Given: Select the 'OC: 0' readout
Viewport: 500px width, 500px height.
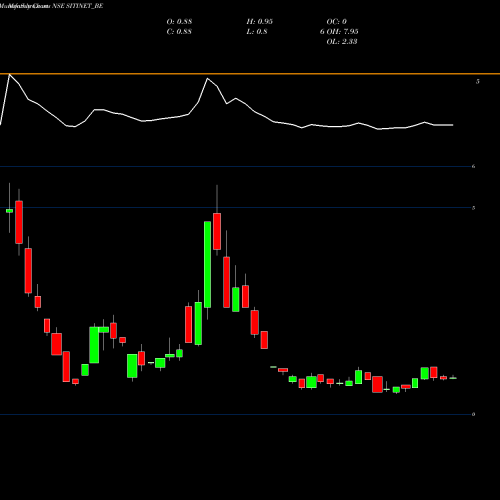Looking at the screenshot, I should [x=337, y=22].
